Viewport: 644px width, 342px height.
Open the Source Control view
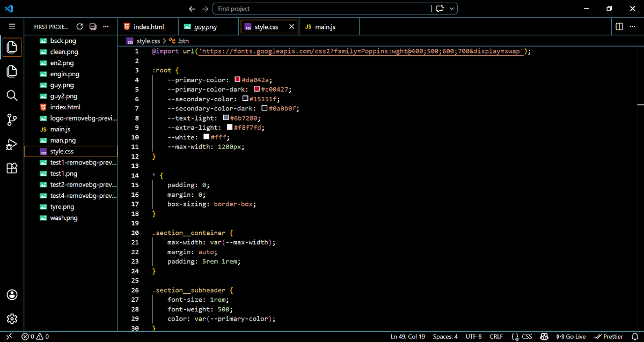pyautogui.click(x=12, y=120)
